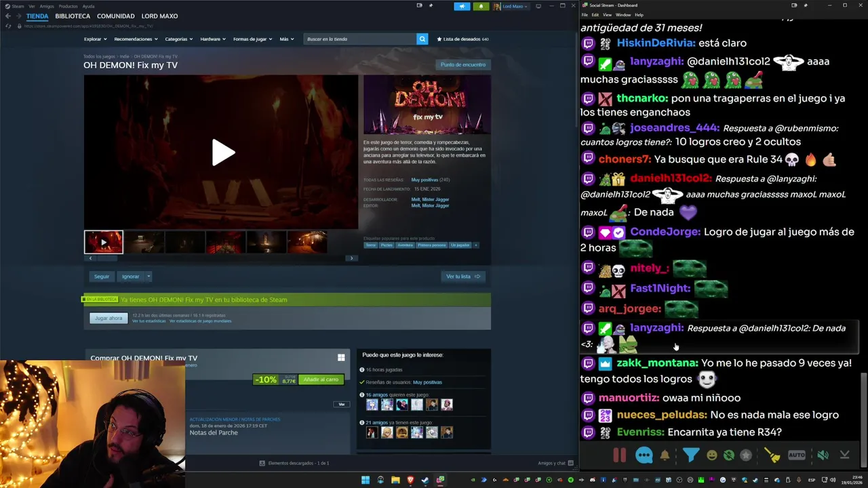Go back with the Steam back arrow
This screenshot has width=868, height=488.
(x=8, y=16)
